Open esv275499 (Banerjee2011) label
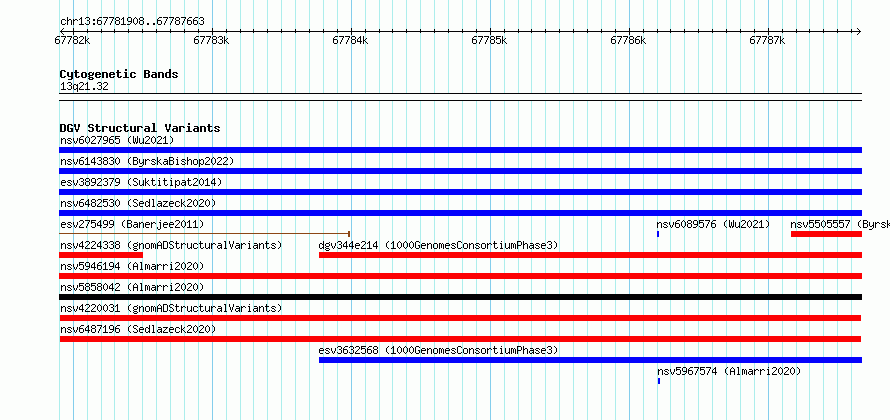The image size is (890, 420). (x=132, y=224)
